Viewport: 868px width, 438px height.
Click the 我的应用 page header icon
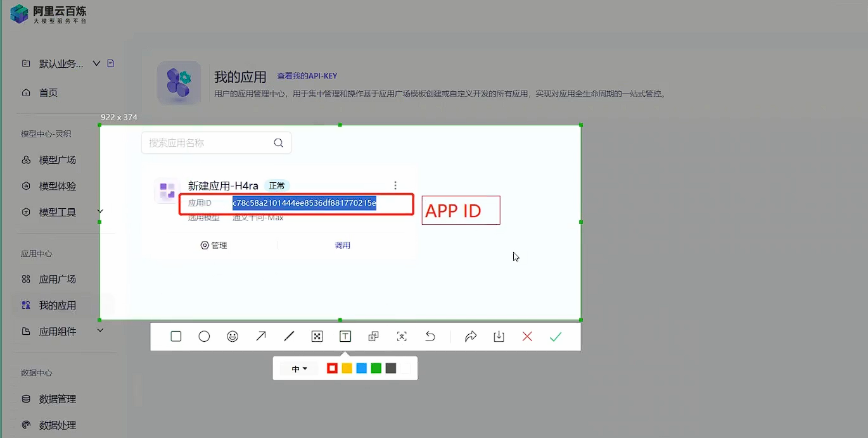[x=179, y=83]
